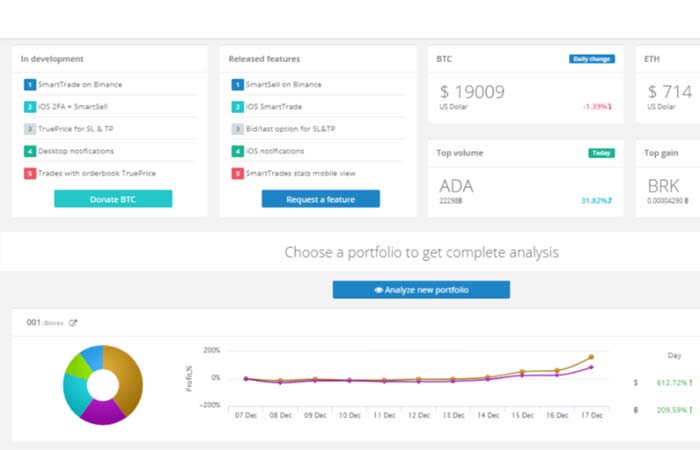
Task: Click the Daily change badge on BTC card
Action: [592, 59]
